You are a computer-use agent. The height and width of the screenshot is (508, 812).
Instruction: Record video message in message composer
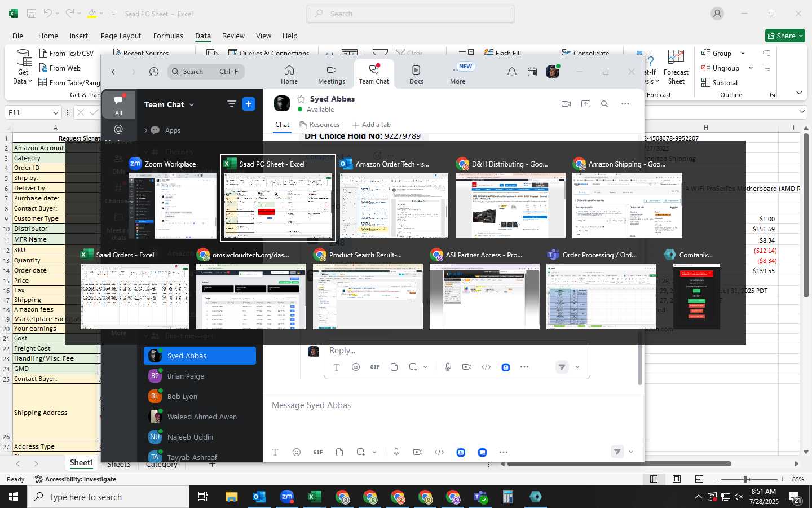pos(418,452)
